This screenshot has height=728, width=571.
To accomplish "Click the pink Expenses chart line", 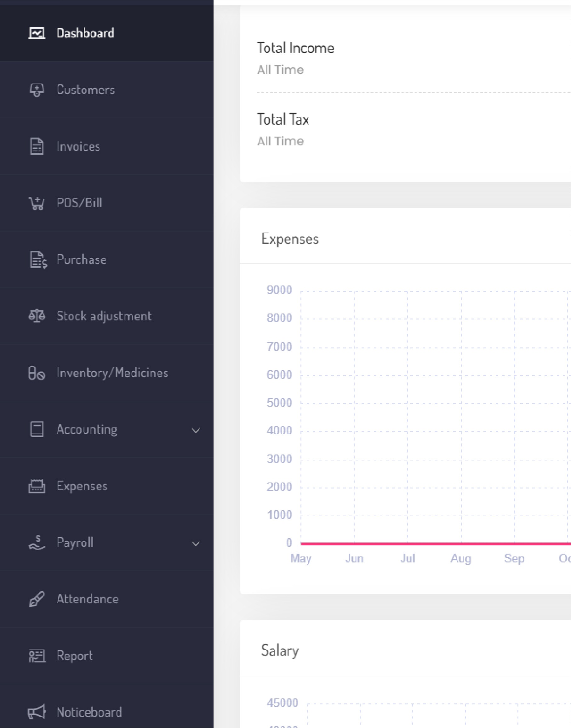I will [x=435, y=544].
